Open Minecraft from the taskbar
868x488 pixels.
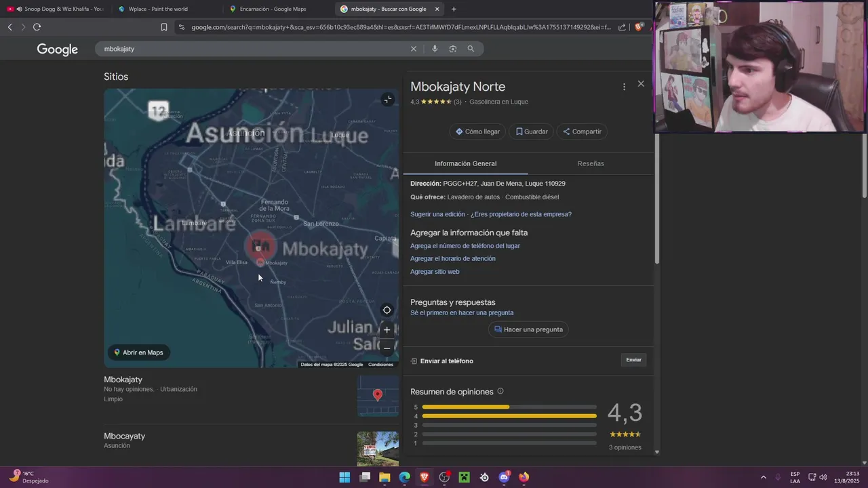(464, 477)
